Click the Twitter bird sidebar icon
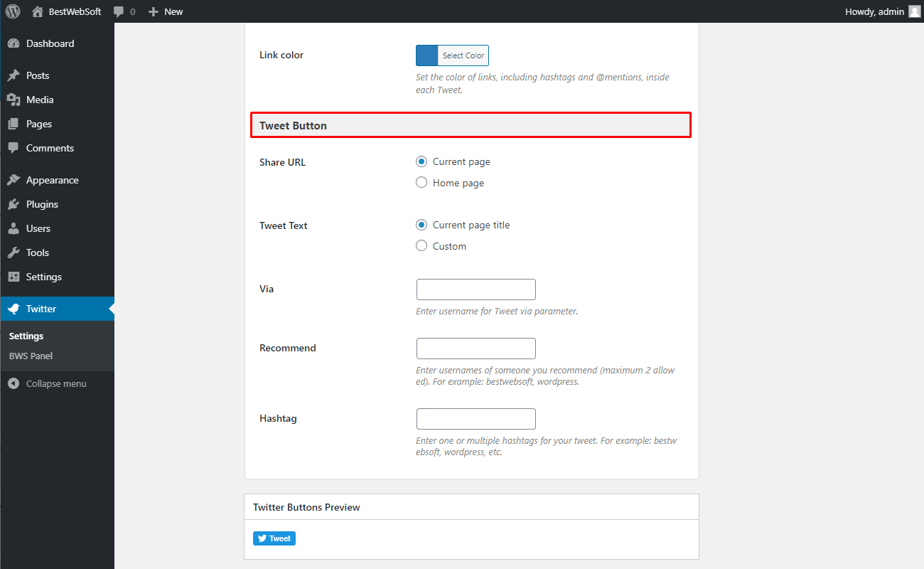924x569 pixels. click(14, 309)
